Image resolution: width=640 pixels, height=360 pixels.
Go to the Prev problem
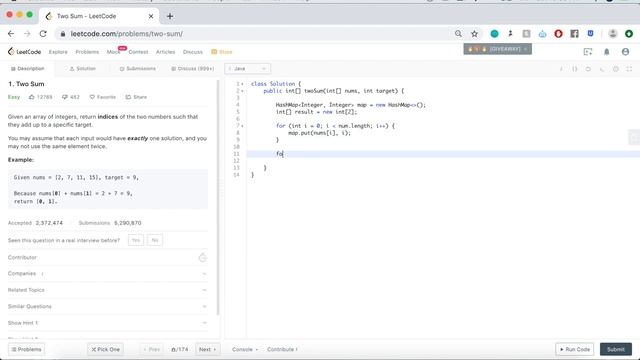(151, 349)
